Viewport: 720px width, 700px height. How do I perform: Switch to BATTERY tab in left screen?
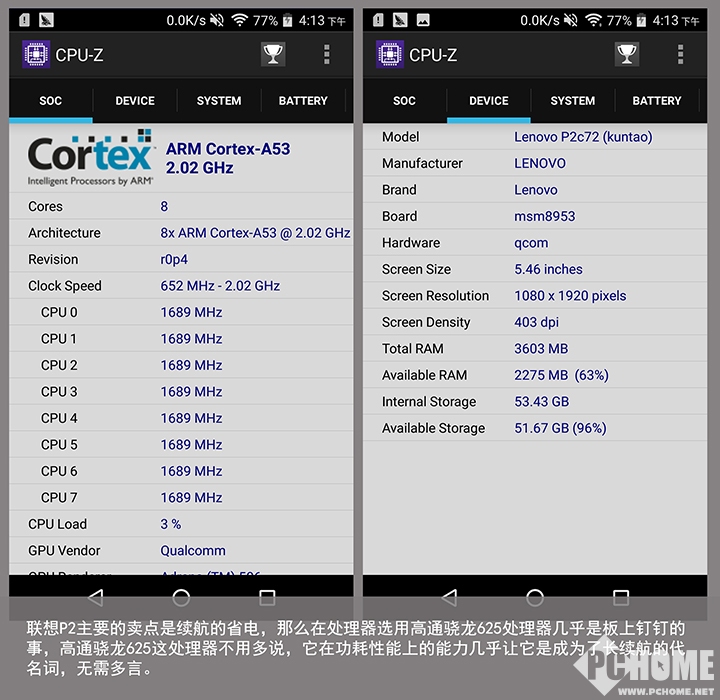(x=303, y=101)
